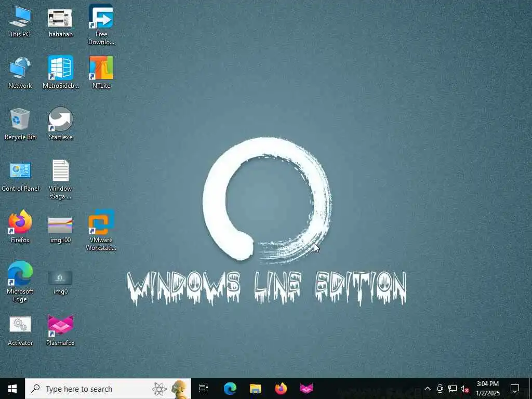Viewport: 532px width, 399px height.
Task: Select the Control Panel desktop icon
Action: pyautogui.click(x=20, y=176)
